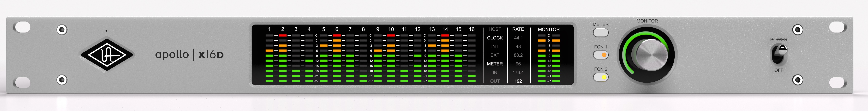Click the EXT clock source label
The width and height of the screenshot is (868, 111).
[495, 55]
